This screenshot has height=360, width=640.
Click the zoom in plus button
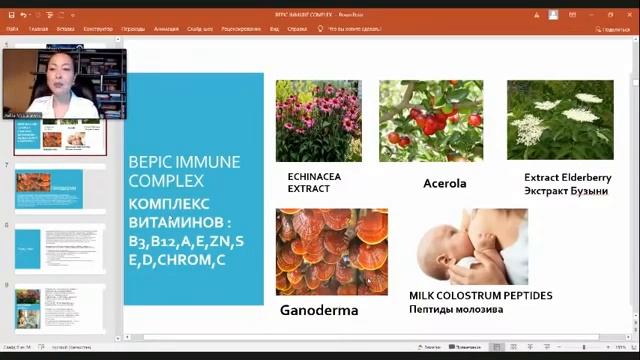[608, 347]
